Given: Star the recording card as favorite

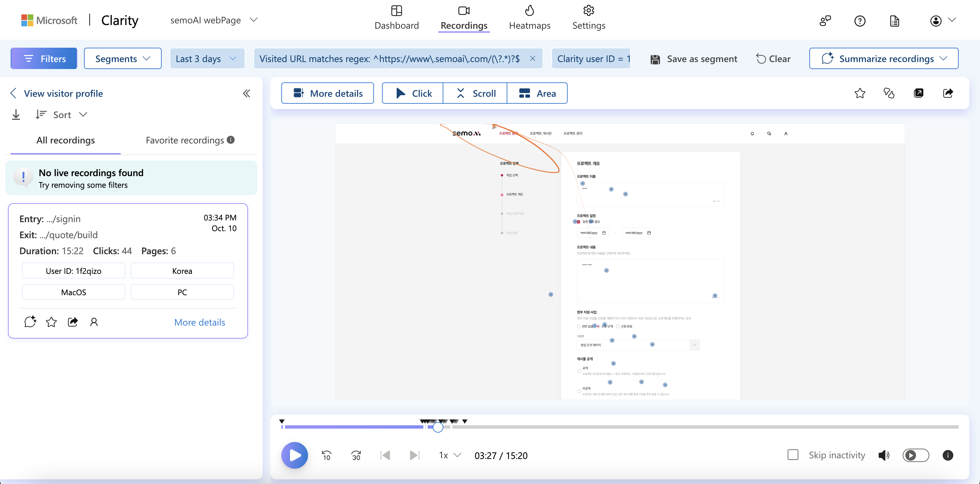Looking at the screenshot, I should pyautogui.click(x=51, y=323).
